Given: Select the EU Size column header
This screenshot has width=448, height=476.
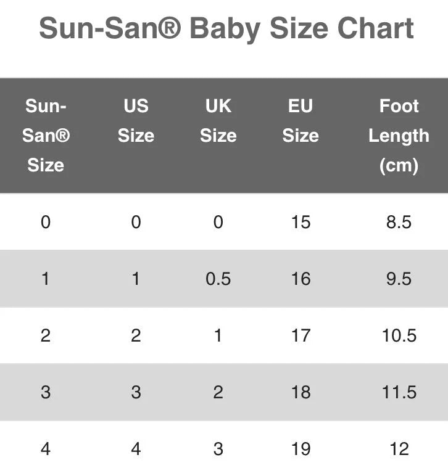Looking at the screenshot, I should click(x=301, y=120).
